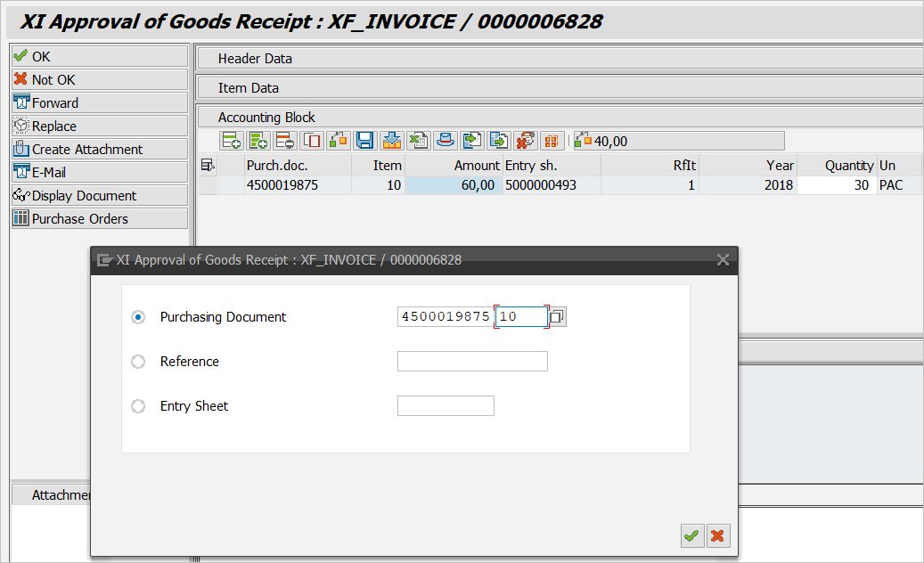Click the delete row toolbar icon
The height and width of the screenshot is (563, 924).
tap(285, 141)
